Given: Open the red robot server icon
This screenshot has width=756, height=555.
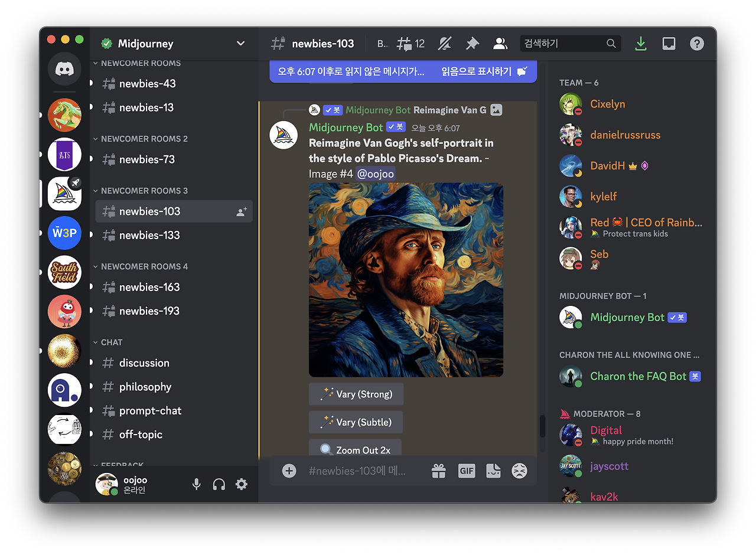Looking at the screenshot, I should pyautogui.click(x=64, y=312).
